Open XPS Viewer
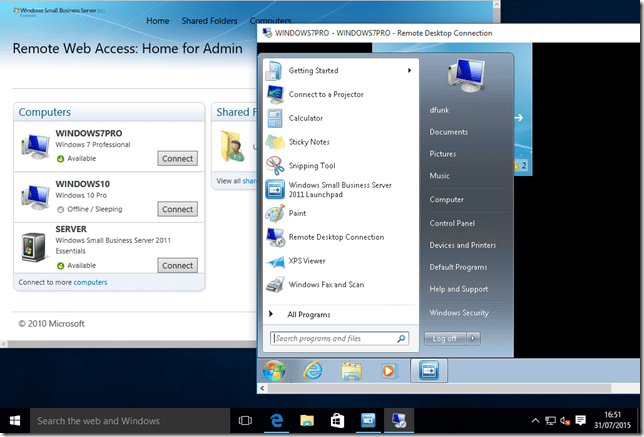The image size is (644, 437). (307, 261)
